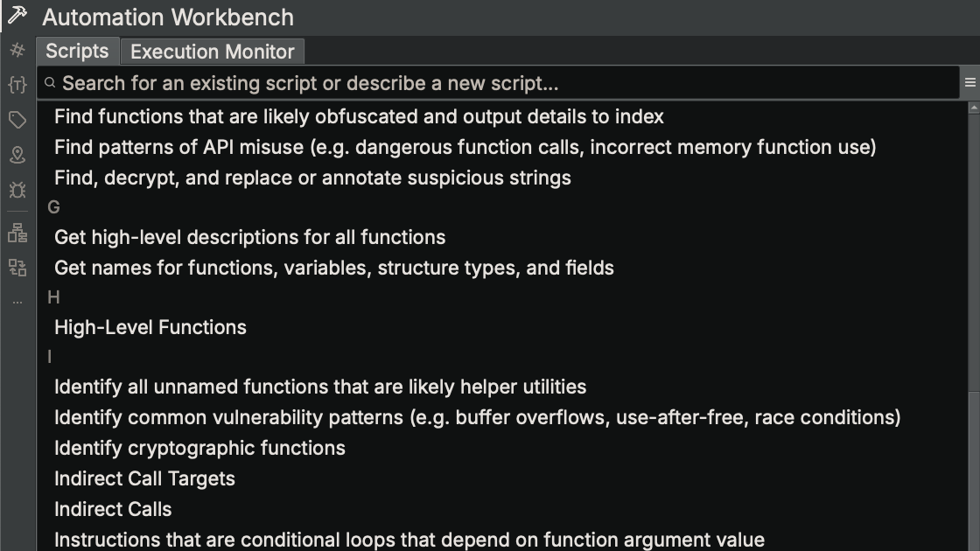Click the scrollbar up arrow
The width and height of the screenshot is (980, 551).
tap(972, 108)
